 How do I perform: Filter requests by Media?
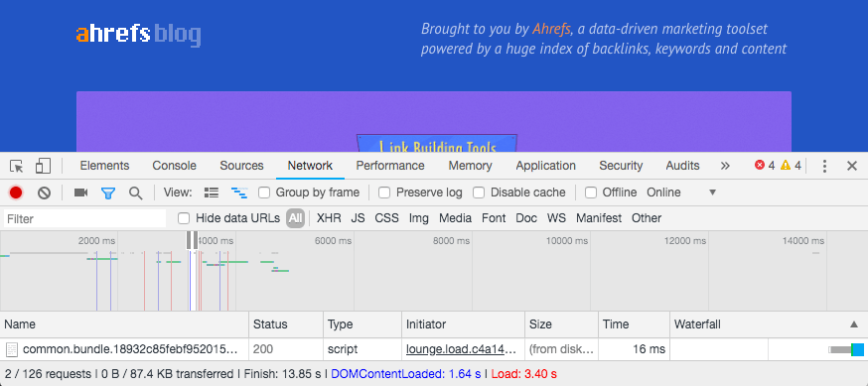(456, 218)
